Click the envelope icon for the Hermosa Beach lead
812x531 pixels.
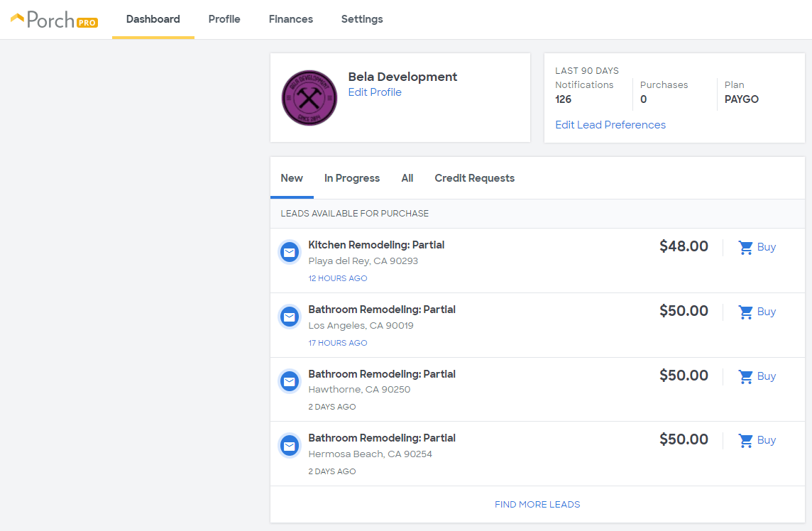point(290,446)
